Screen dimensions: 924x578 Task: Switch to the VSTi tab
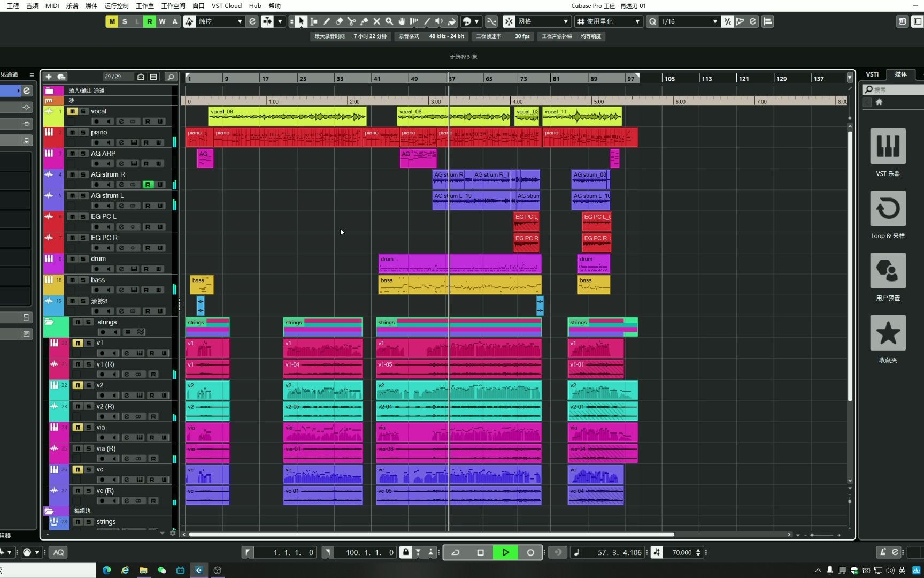[x=873, y=74]
